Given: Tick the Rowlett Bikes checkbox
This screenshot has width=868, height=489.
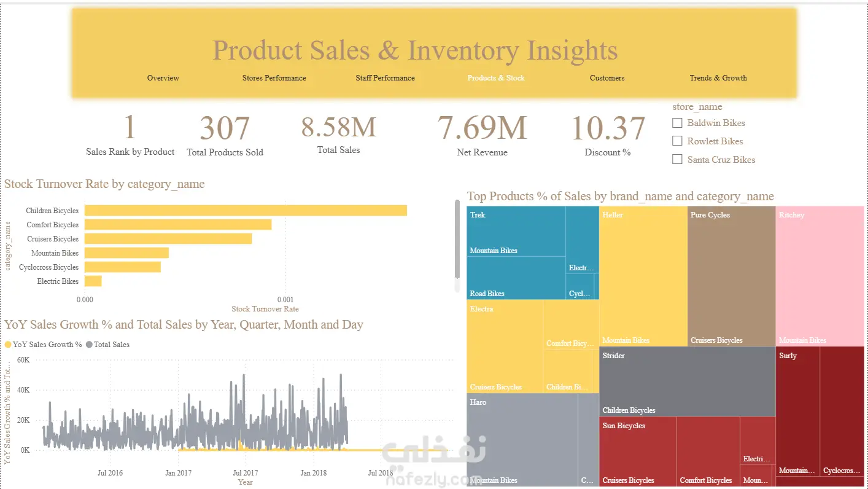Looking at the screenshot, I should click(677, 141).
